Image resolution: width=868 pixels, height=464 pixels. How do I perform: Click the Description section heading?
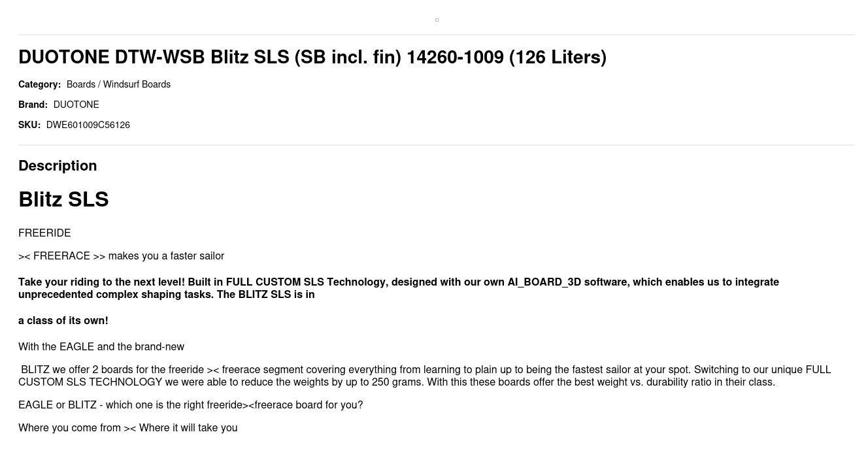(x=58, y=166)
